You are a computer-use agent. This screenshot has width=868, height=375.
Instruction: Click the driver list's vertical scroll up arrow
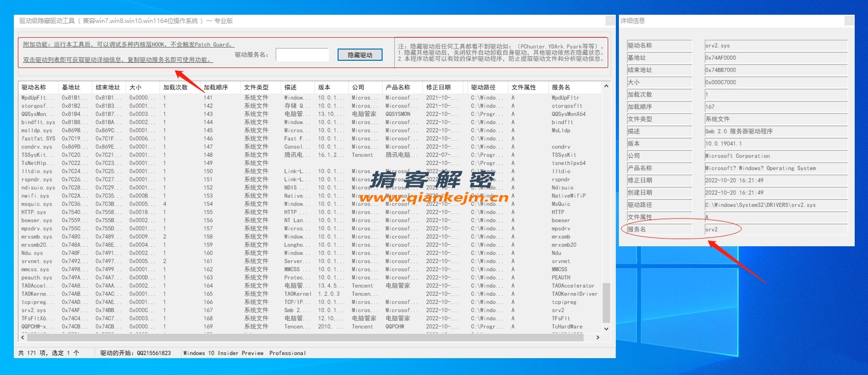(x=606, y=86)
